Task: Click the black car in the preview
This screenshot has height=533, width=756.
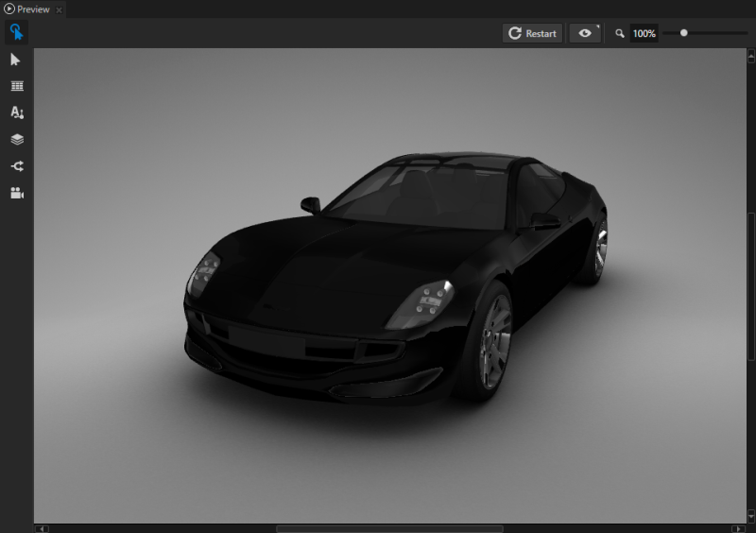Action: 397,284
